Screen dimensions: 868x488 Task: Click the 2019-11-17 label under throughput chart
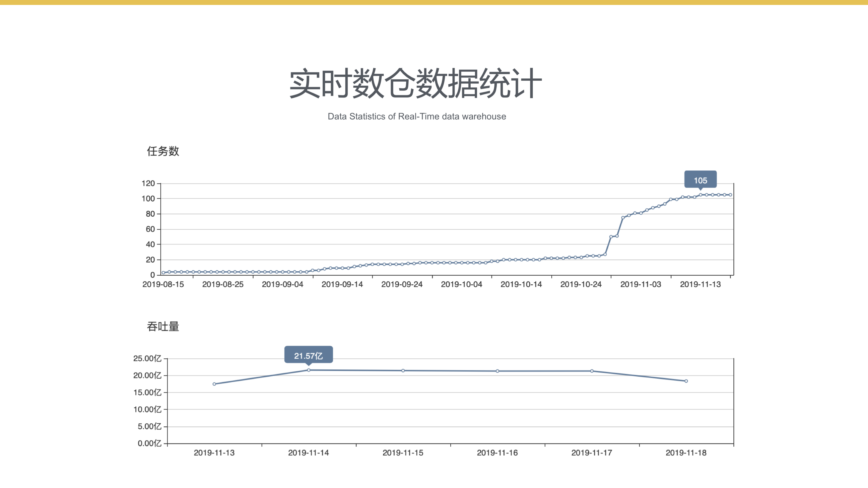point(591,453)
